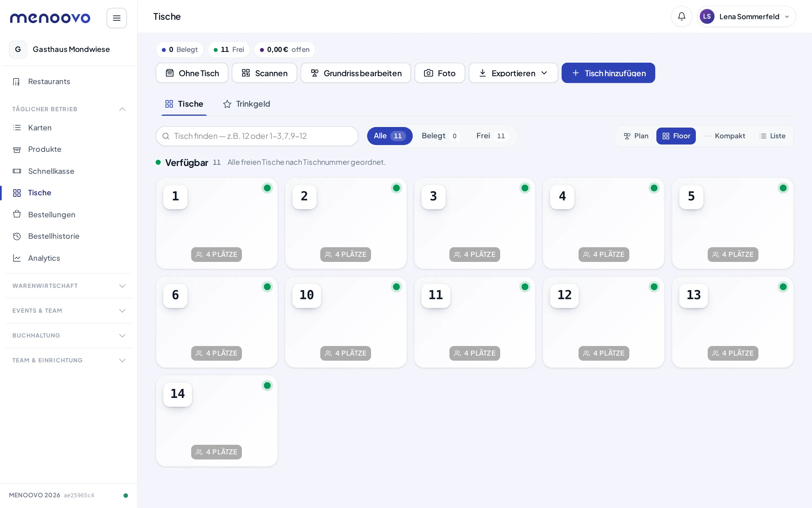Show Alle tables filter
Screen dimensions: 812x508
(x=390, y=136)
